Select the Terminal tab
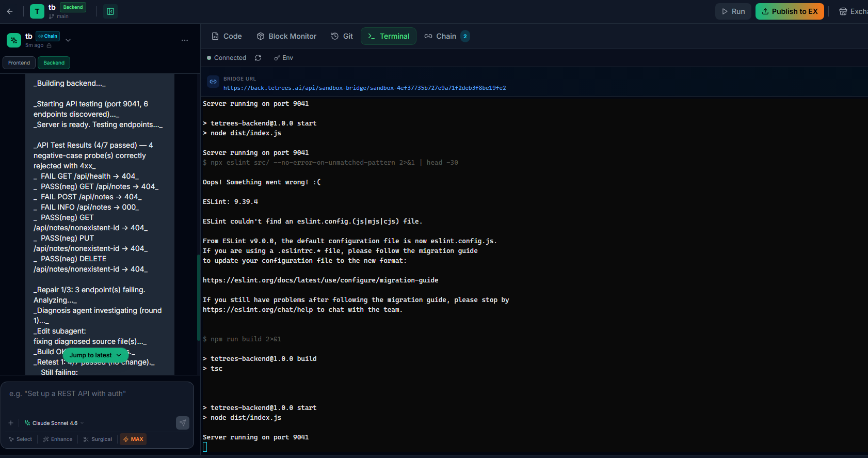868x458 pixels. coord(389,36)
